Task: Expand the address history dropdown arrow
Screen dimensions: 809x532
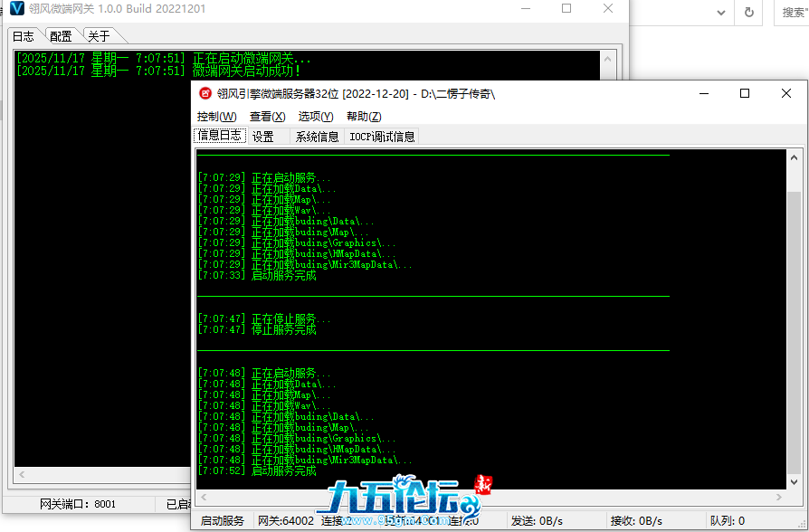Action: pyautogui.click(x=721, y=12)
